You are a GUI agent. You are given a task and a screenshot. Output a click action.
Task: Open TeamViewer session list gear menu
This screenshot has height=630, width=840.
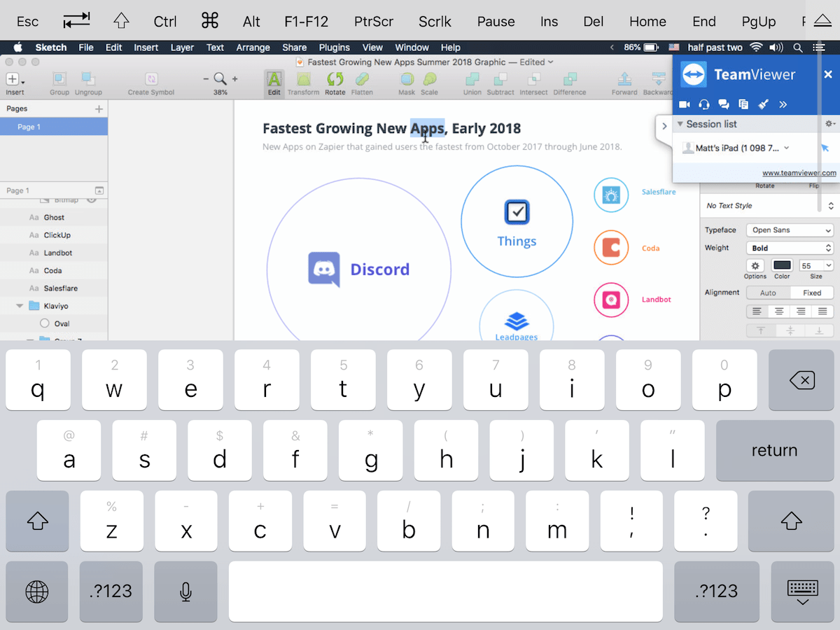click(830, 124)
